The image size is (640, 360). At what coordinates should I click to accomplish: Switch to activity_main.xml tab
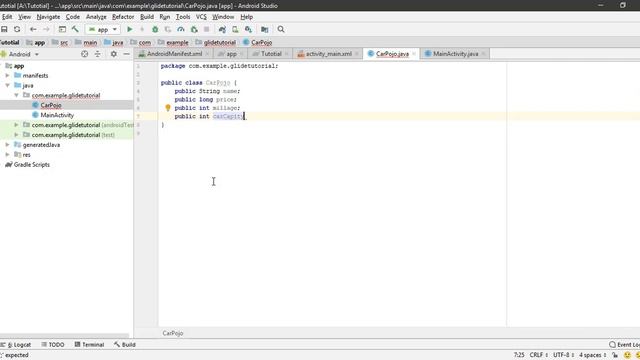(x=329, y=54)
